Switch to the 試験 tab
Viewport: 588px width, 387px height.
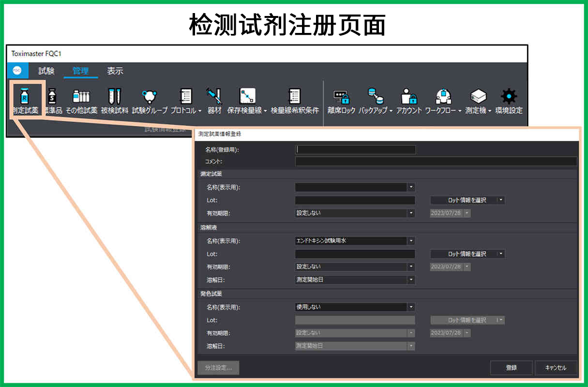[46, 71]
